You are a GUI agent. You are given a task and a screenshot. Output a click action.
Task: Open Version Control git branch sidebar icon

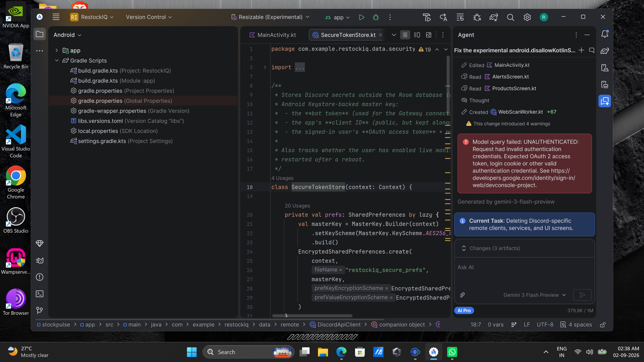40,310
